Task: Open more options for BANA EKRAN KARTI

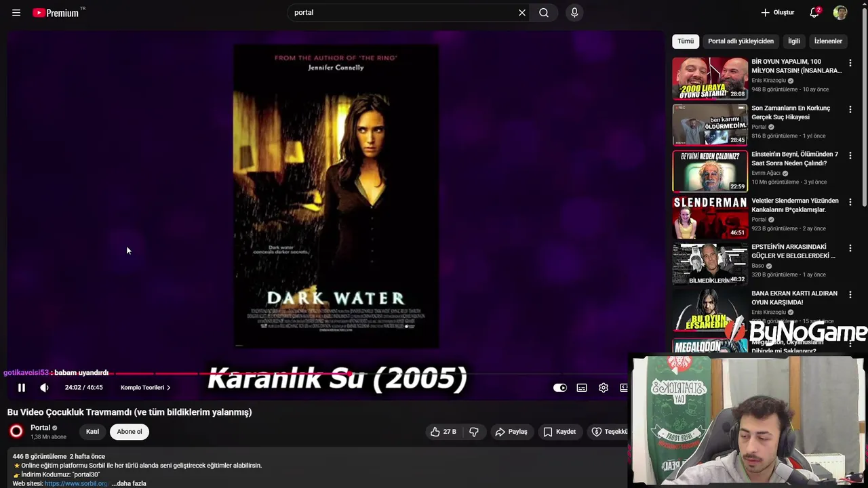Action: coord(850,295)
